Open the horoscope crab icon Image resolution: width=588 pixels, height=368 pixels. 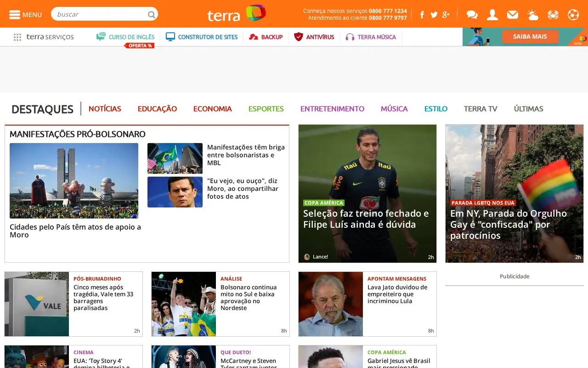(553, 15)
